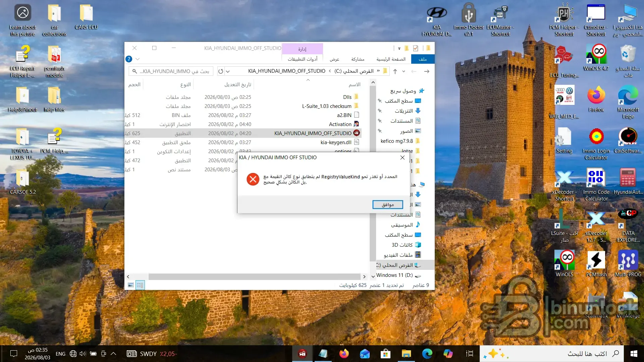Open Immo Login Calculator icon
The height and width of the screenshot is (362, 644).
pos(596,144)
